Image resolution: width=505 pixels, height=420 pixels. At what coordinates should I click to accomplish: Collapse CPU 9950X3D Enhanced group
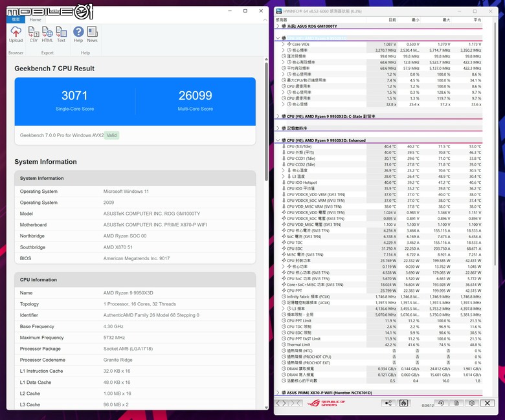tap(278, 140)
